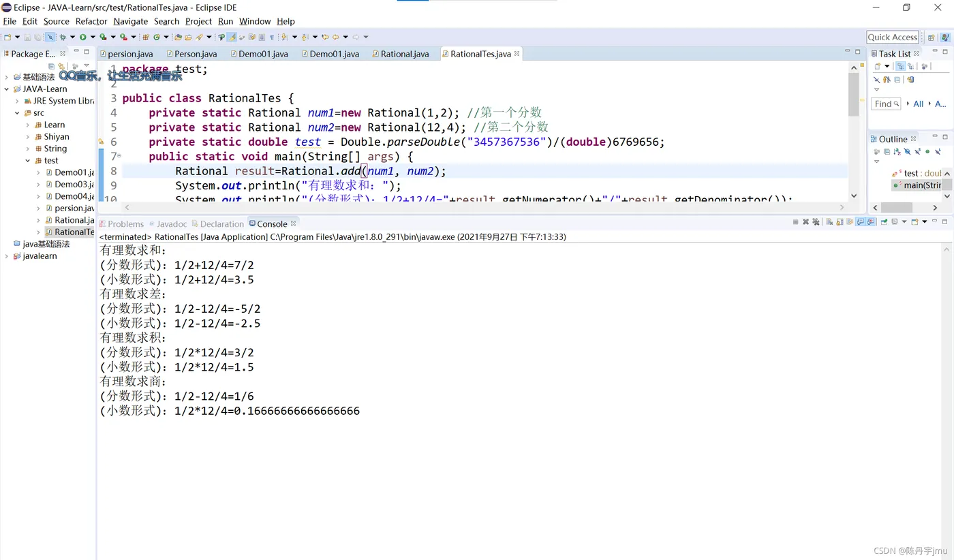Click Pin Console icon

pos(884,222)
